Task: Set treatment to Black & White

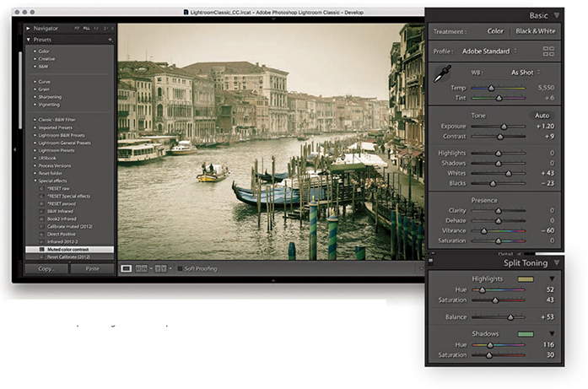Action: pos(536,31)
